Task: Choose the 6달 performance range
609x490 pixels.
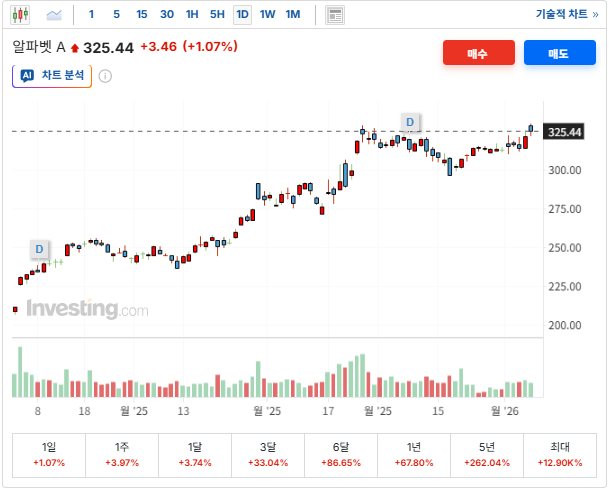Action: pyautogui.click(x=341, y=455)
